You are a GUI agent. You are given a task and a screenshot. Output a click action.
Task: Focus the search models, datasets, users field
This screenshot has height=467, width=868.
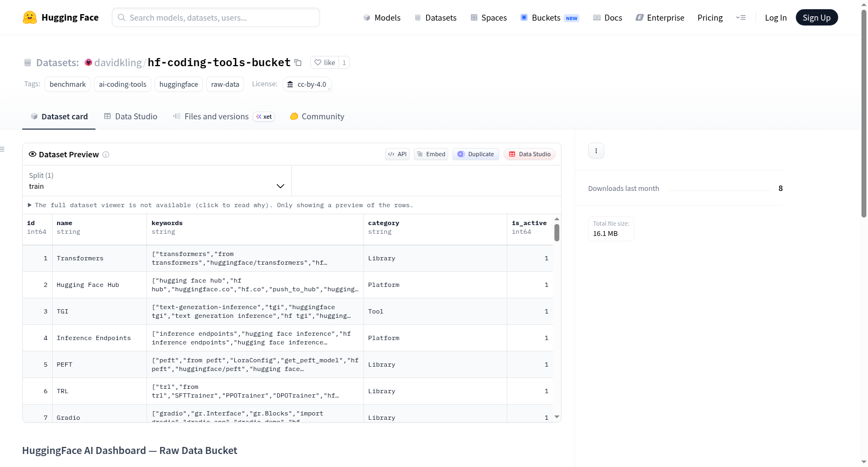216,17
